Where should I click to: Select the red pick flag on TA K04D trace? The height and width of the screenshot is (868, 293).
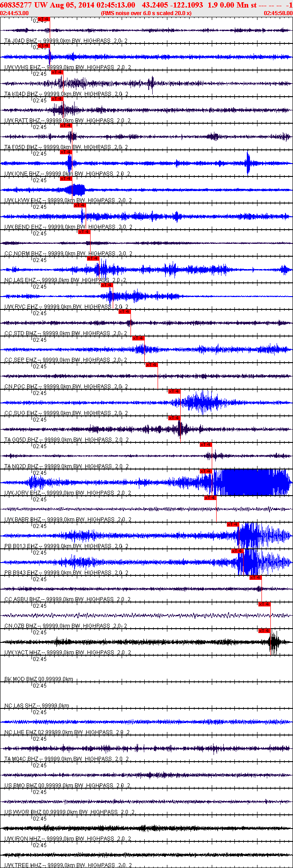coord(57,72)
